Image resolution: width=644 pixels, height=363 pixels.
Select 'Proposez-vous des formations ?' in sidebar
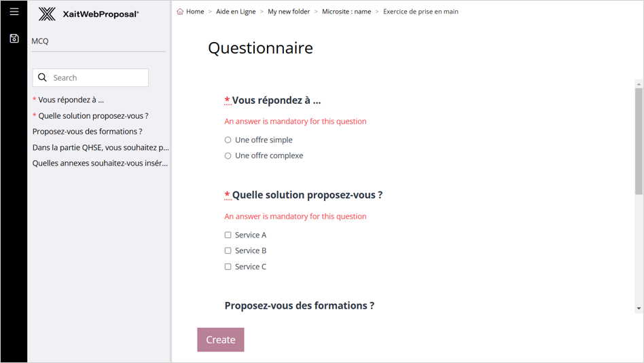pos(88,132)
